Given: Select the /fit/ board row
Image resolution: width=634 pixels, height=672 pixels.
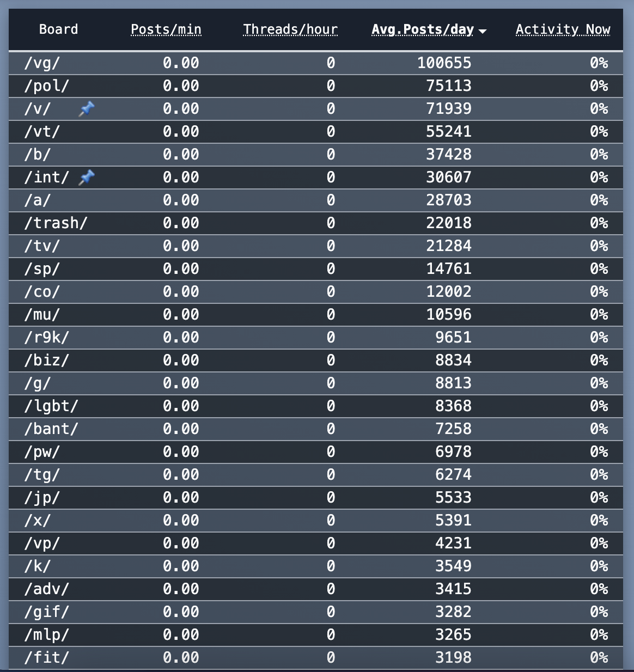Looking at the screenshot, I should pos(316,658).
